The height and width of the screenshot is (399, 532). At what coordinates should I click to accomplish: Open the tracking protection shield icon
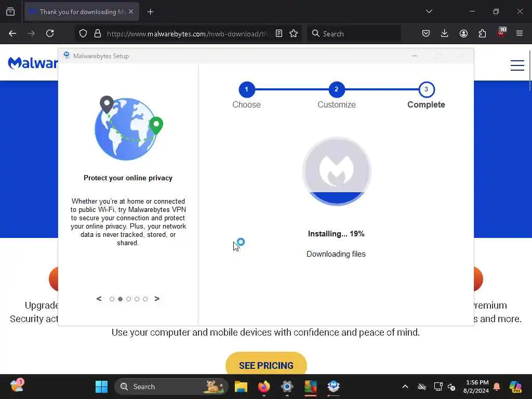[83, 33]
